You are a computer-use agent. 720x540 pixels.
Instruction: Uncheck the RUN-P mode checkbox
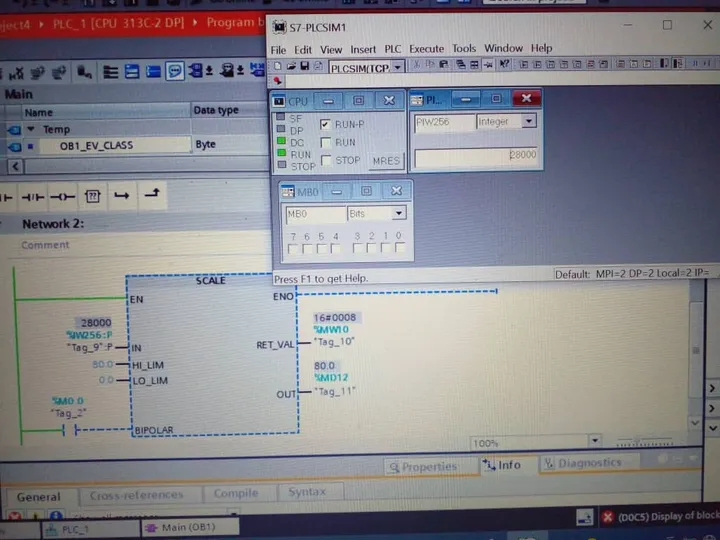(325, 124)
